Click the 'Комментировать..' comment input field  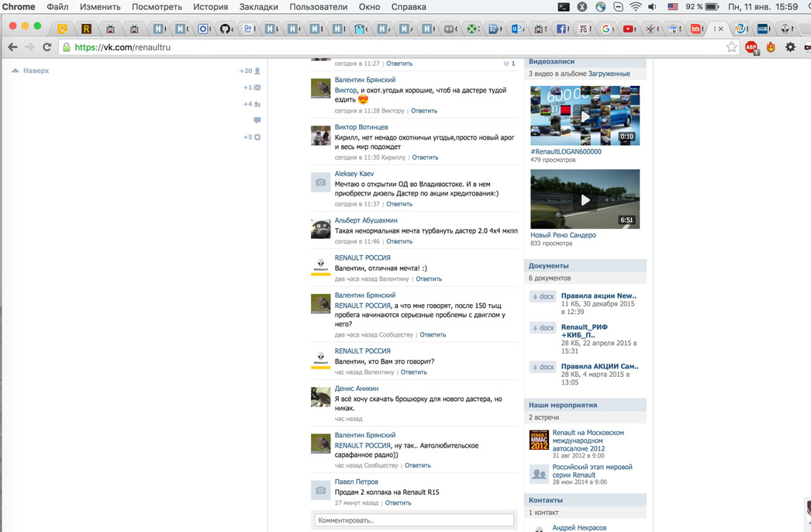(414, 520)
